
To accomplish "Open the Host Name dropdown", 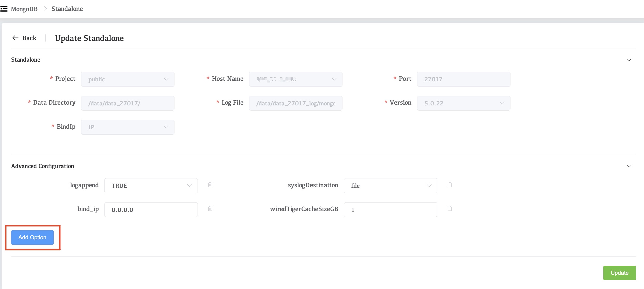I will coord(296,79).
